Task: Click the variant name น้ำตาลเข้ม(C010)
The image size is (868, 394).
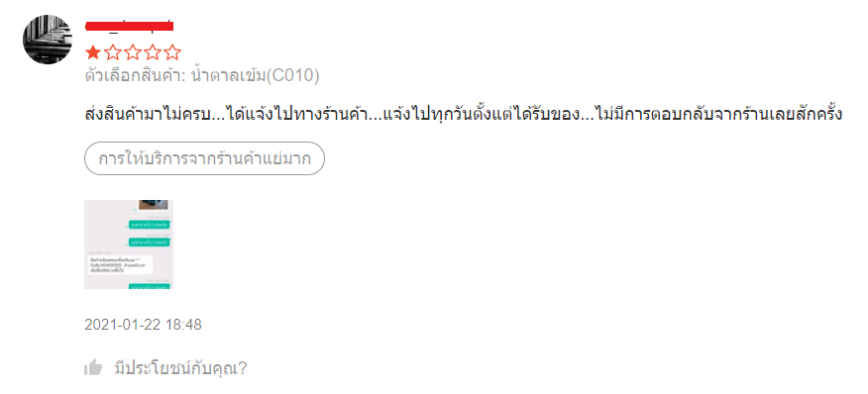Action: click(x=254, y=76)
